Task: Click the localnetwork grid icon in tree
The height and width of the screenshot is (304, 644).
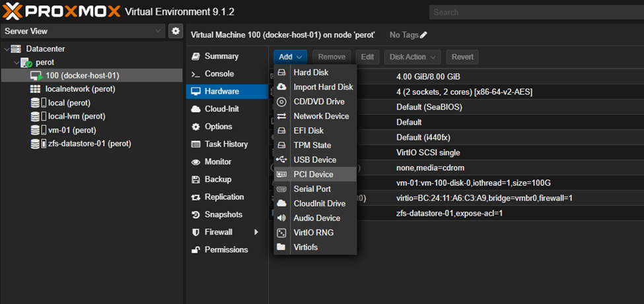Action: coord(36,89)
